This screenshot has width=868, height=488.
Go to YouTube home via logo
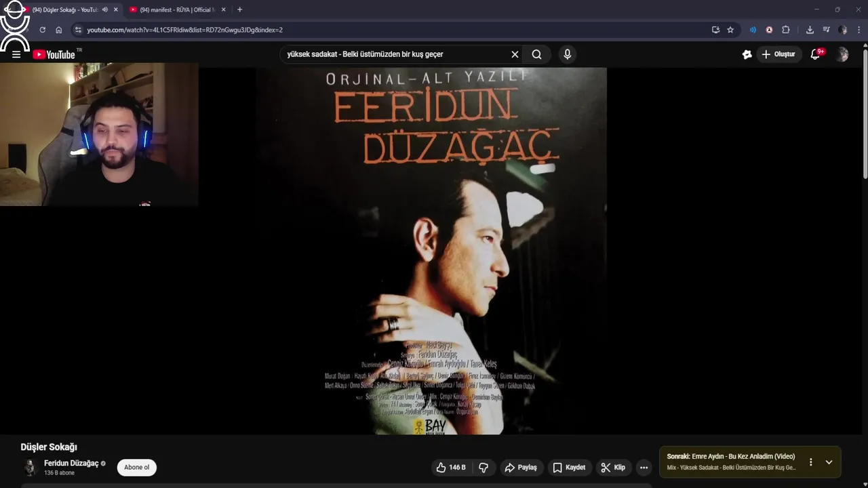click(x=54, y=54)
